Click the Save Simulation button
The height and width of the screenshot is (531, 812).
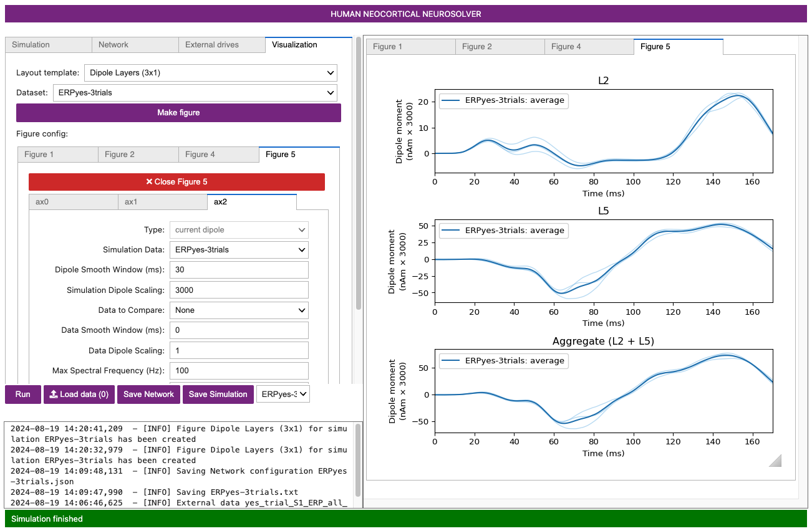pos(218,395)
